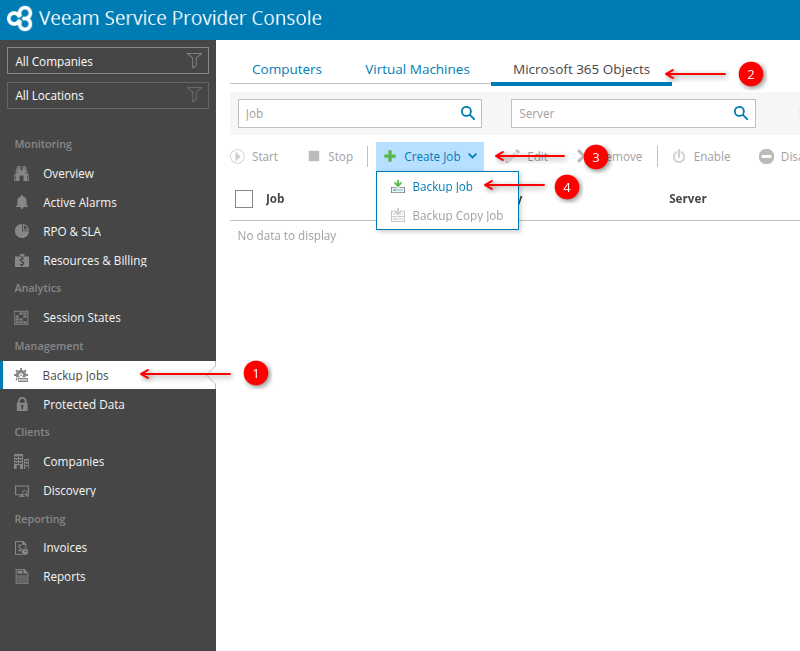This screenshot has height=651, width=800.
Task: Click the Companies building icon
Action: pyautogui.click(x=22, y=462)
